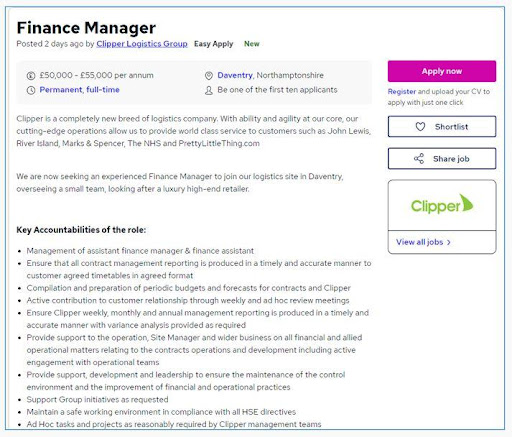
Task: Click the salary pound-sign icon
Action: pos(31,76)
